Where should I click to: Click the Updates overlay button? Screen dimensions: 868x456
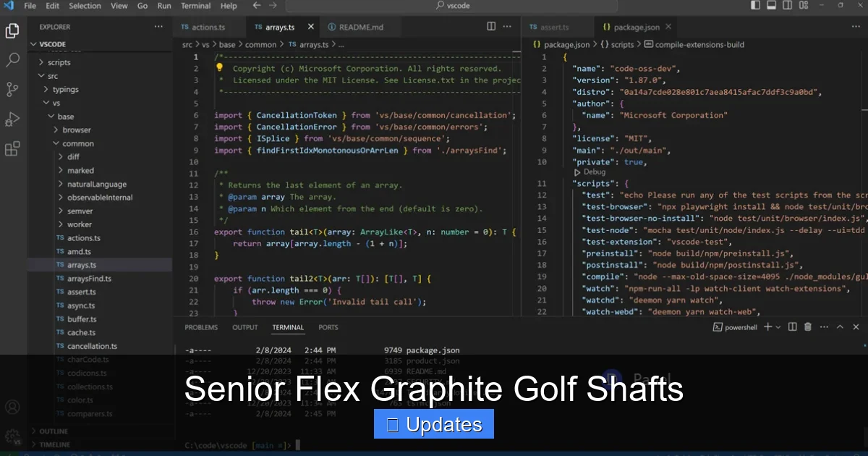pyautogui.click(x=434, y=424)
